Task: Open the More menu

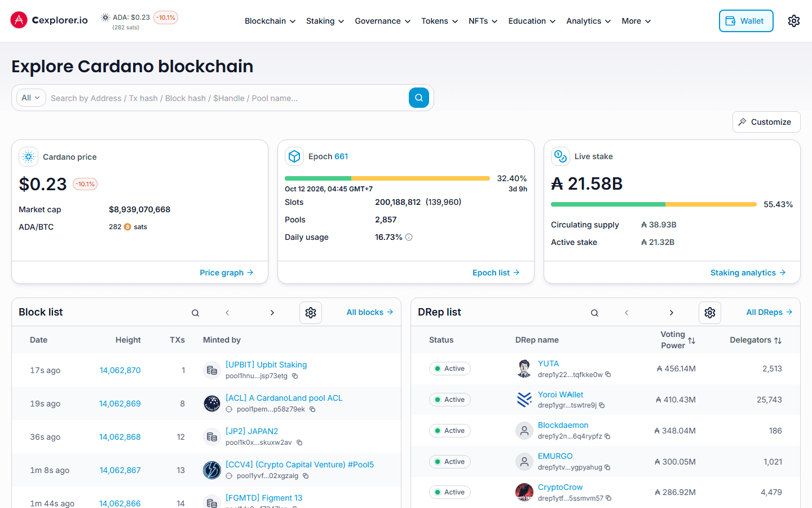Action: click(637, 21)
